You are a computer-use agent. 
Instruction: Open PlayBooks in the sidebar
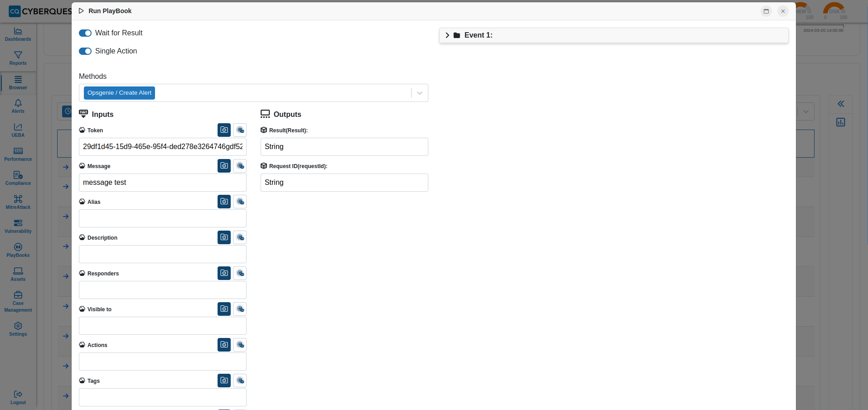point(18,251)
